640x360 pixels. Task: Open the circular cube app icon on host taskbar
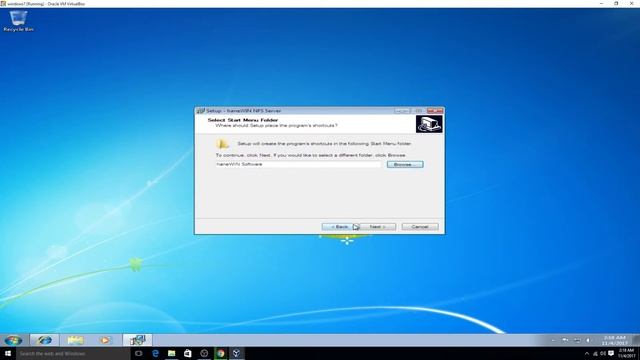[204, 353]
